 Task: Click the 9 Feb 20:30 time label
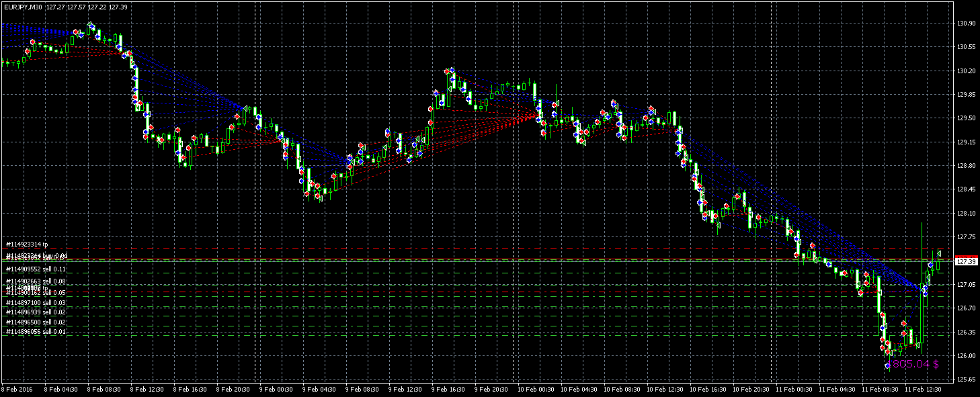493,389
